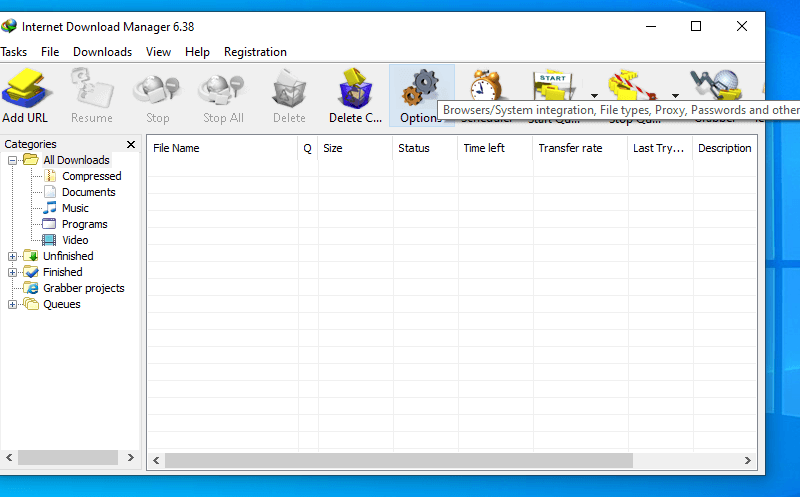The image size is (800, 497).
Task: Click Categories panel scrollbar right arrow
Action: (x=131, y=458)
